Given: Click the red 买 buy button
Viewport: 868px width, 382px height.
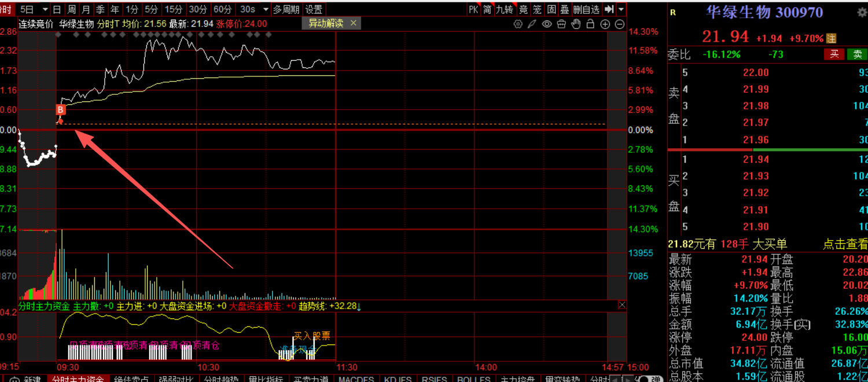Looking at the screenshot, I should coord(834,54).
